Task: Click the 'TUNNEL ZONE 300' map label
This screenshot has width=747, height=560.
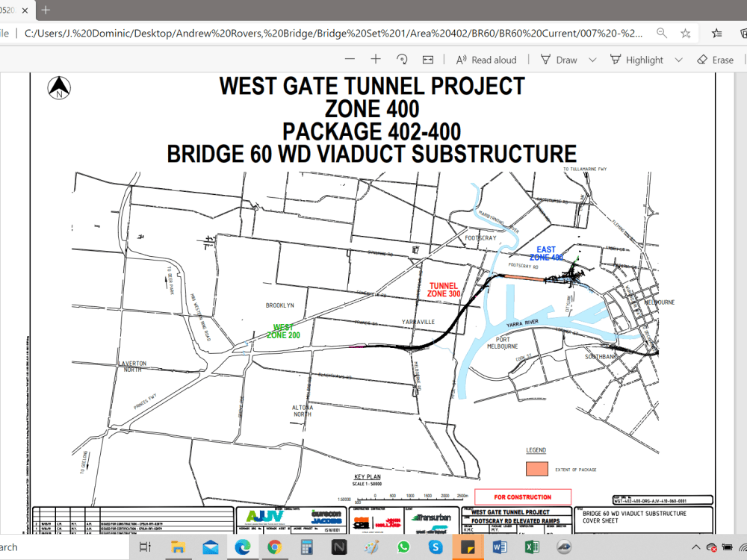Action: pyautogui.click(x=443, y=290)
